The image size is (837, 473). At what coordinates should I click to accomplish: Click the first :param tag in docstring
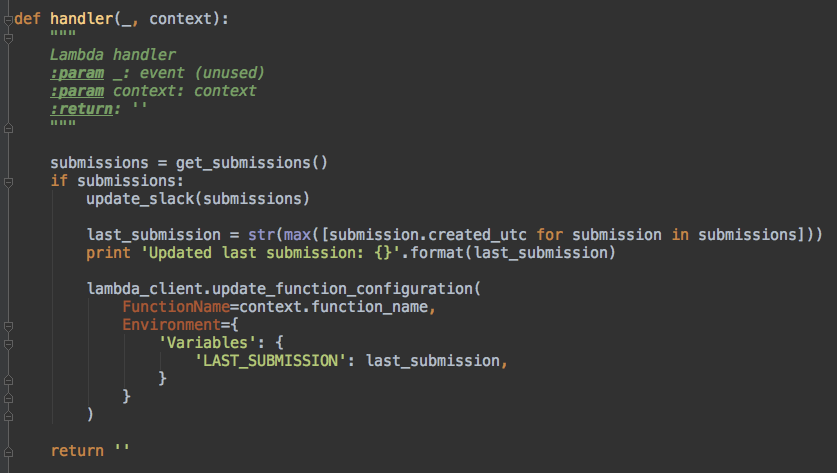point(77,73)
